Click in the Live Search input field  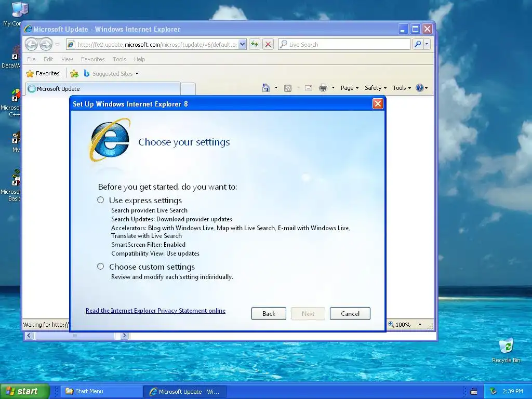pos(344,44)
